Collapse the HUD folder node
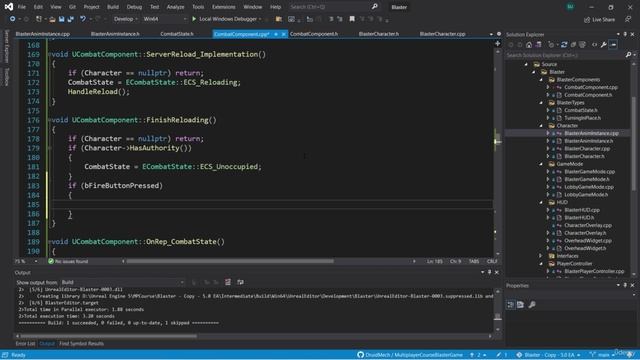 541,202
